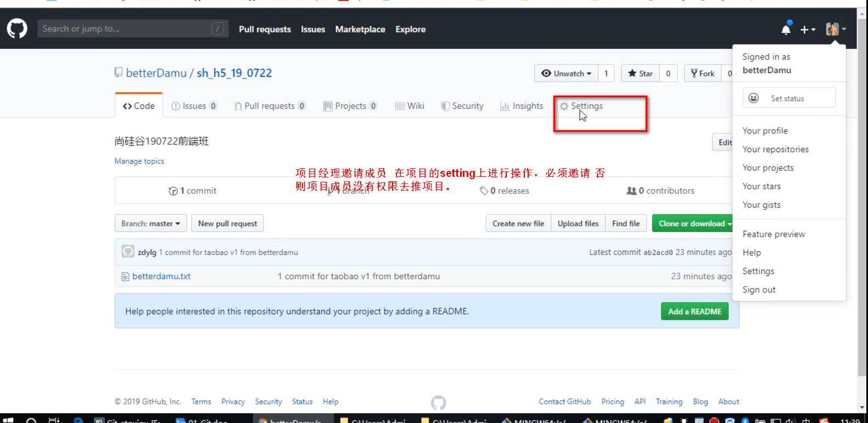The image size is (868, 423).
Task: Click Create new file button
Action: coord(518,224)
